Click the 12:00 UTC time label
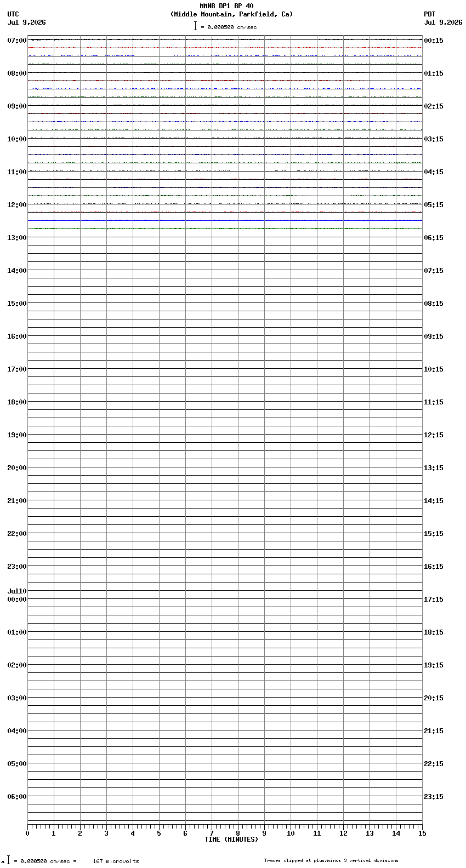 click(17, 205)
